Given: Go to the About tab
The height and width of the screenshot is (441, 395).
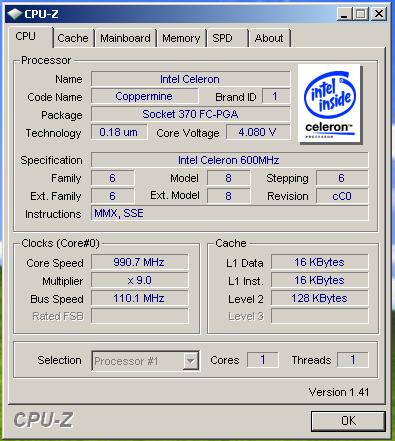Looking at the screenshot, I should (269, 38).
